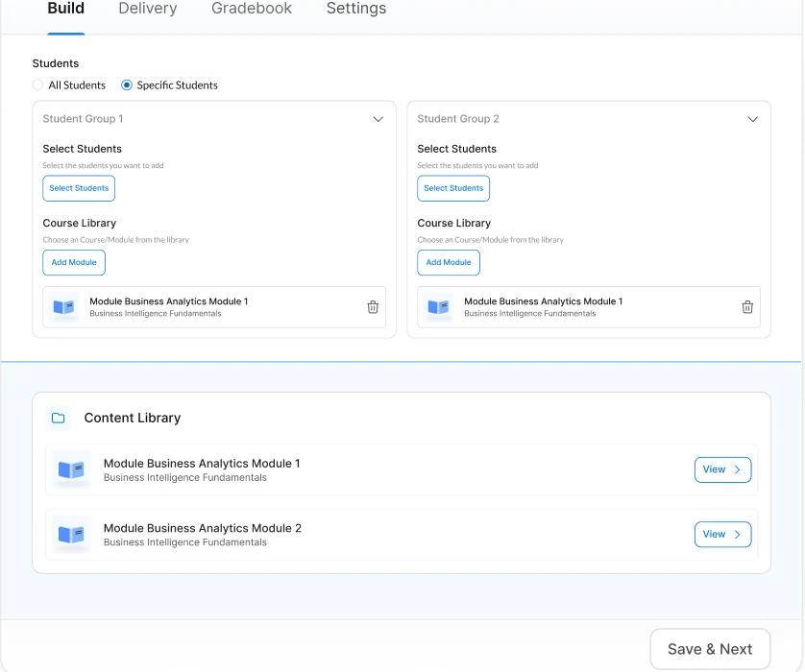View Business Analytics Module 2
Image resolution: width=805 pixels, height=672 pixels.
pyautogui.click(x=722, y=535)
